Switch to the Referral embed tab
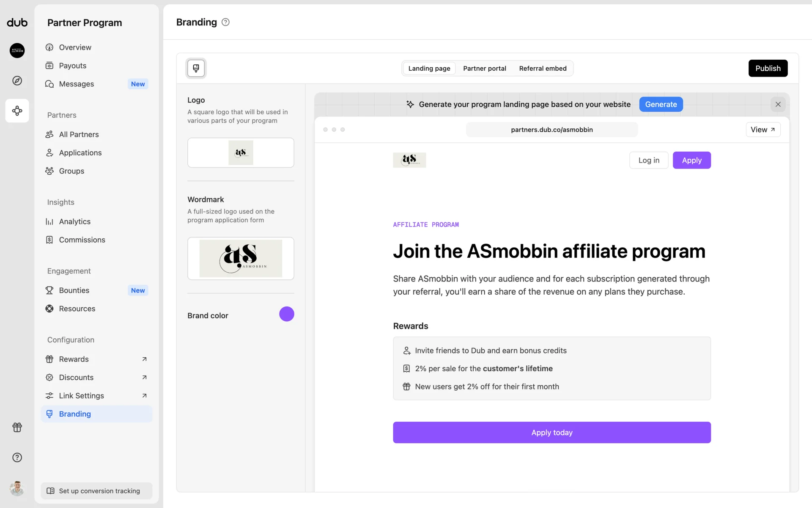The height and width of the screenshot is (508, 812). click(x=543, y=69)
